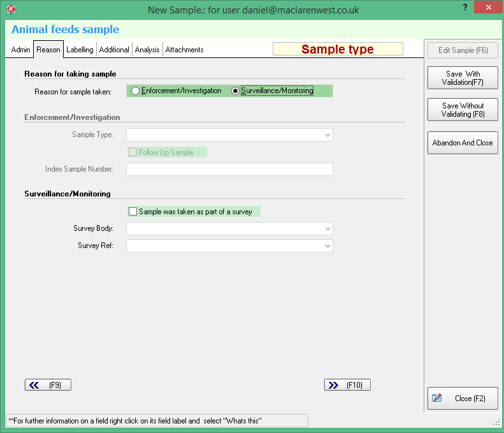This screenshot has height=433, width=504.
Task: Click Save Without Validating (F8)
Action: (463, 110)
